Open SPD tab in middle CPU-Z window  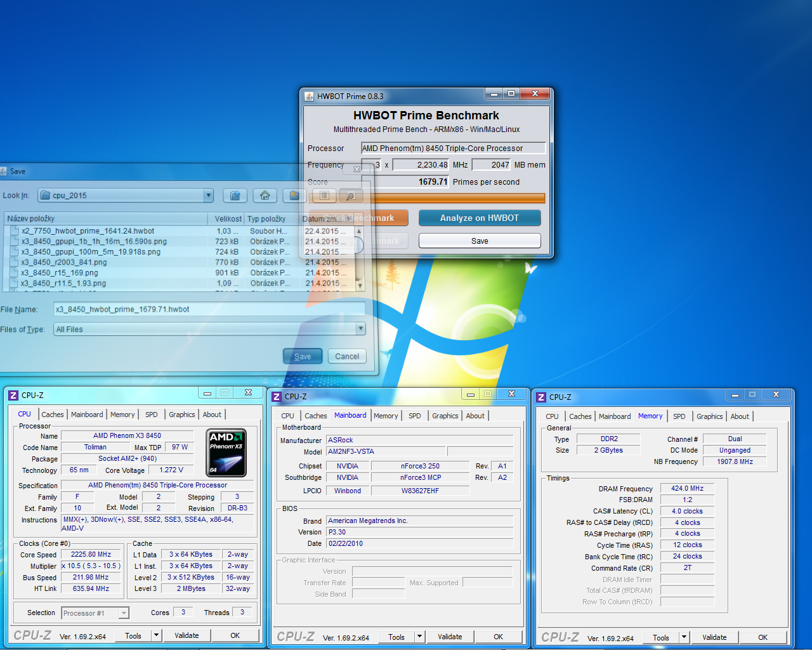point(414,416)
